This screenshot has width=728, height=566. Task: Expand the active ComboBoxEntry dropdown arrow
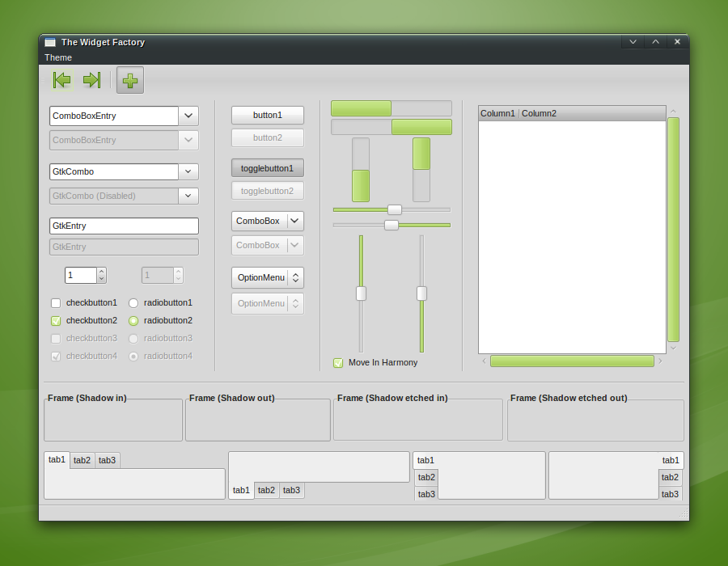click(188, 116)
